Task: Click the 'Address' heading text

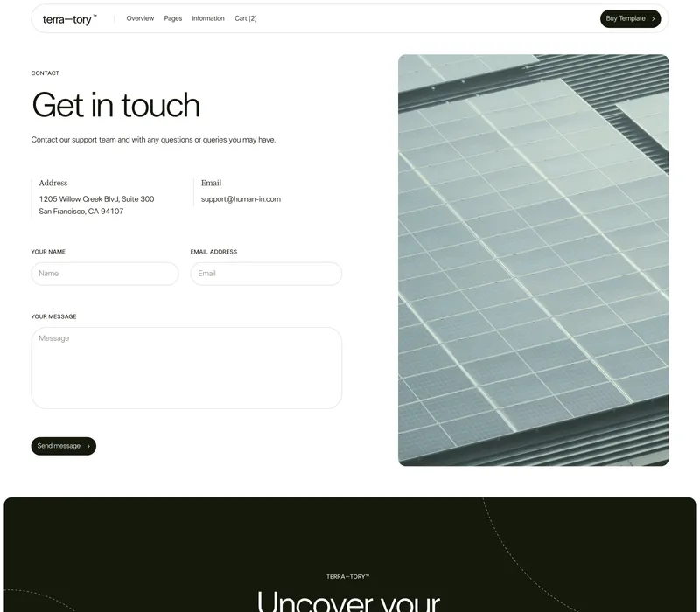Action: (x=53, y=183)
